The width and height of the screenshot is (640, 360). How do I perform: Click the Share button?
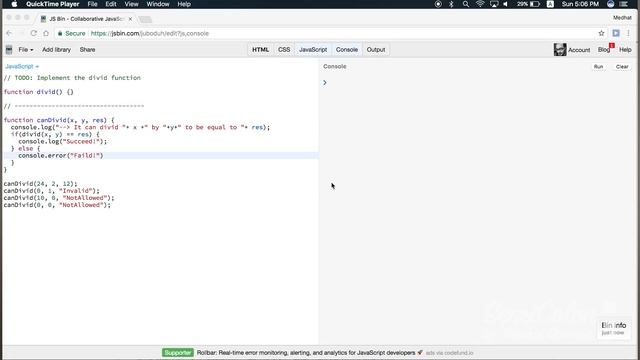(87, 49)
